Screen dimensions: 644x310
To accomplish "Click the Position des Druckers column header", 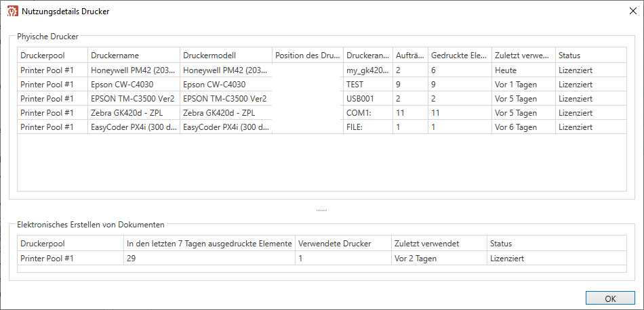I will 307,56.
